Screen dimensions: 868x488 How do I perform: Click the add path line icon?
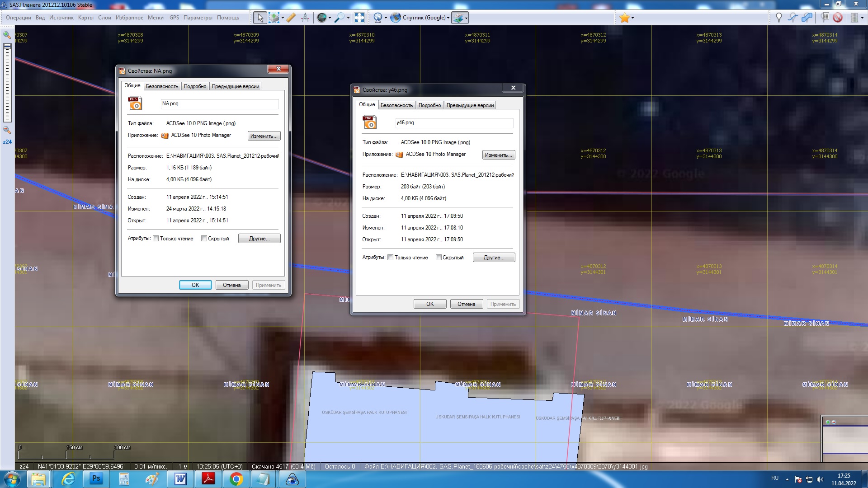click(793, 18)
